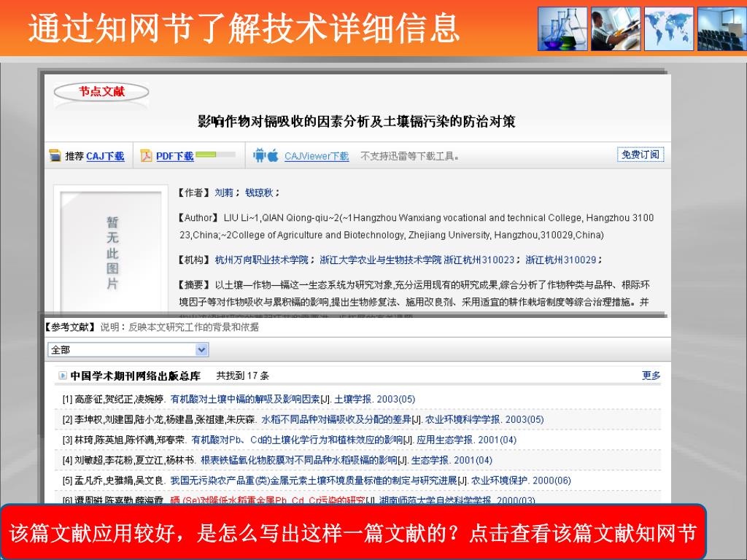Open the CAJViewer下载 link
747x560 pixels.
pyautogui.click(x=317, y=156)
